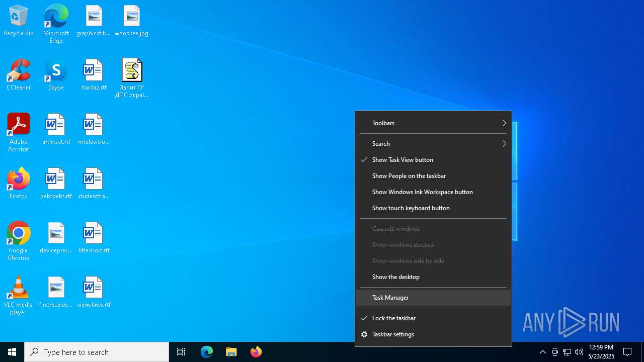Show hidden icons tray chevron
This screenshot has width=644, height=362.
pyautogui.click(x=542, y=352)
